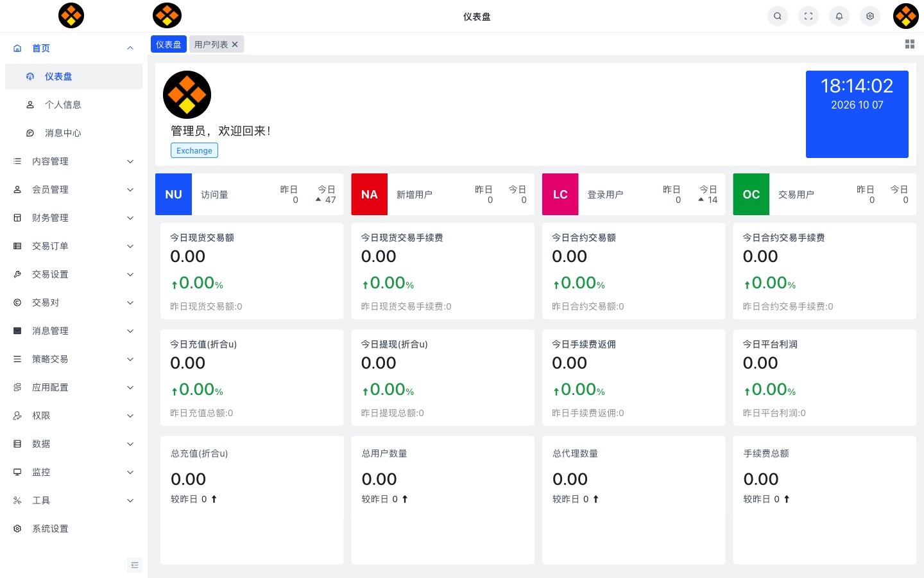Image resolution: width=924 pixels, height=578 pixels.
Task: Expand the 监控 menu
Action: tap(74, 472)
